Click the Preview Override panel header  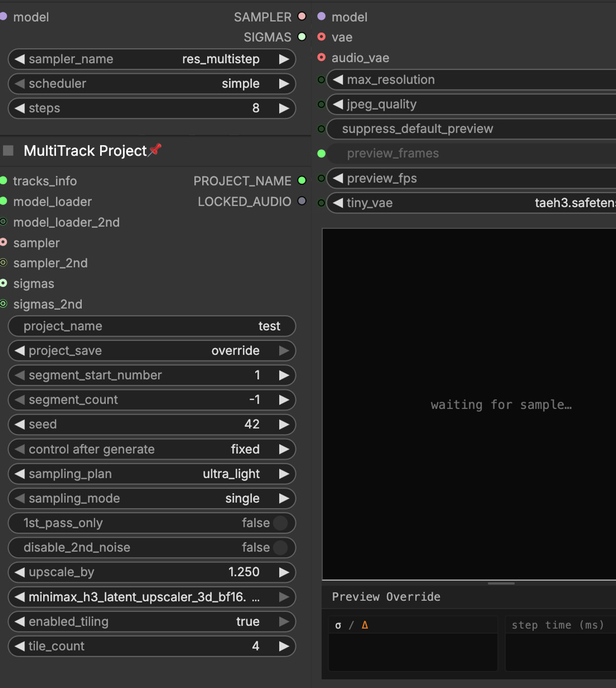[x=386, y=597]
